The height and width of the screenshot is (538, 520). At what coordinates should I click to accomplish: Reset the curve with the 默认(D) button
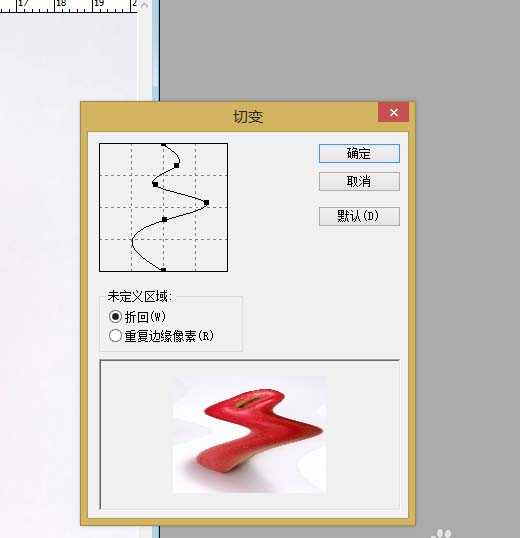pyautogui.click(x=359, y=216)
